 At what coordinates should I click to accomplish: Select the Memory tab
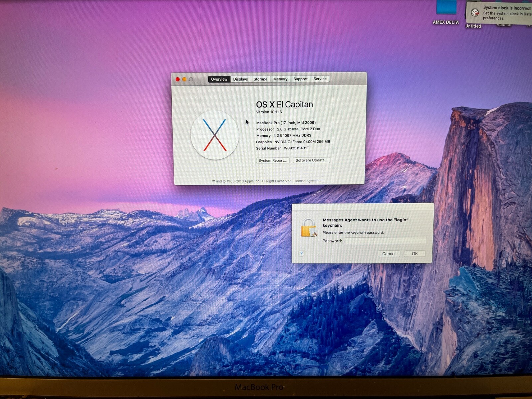(280, 79)
